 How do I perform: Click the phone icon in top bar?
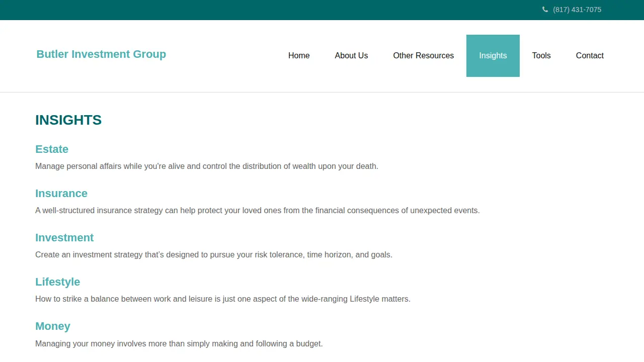[545, 10]
